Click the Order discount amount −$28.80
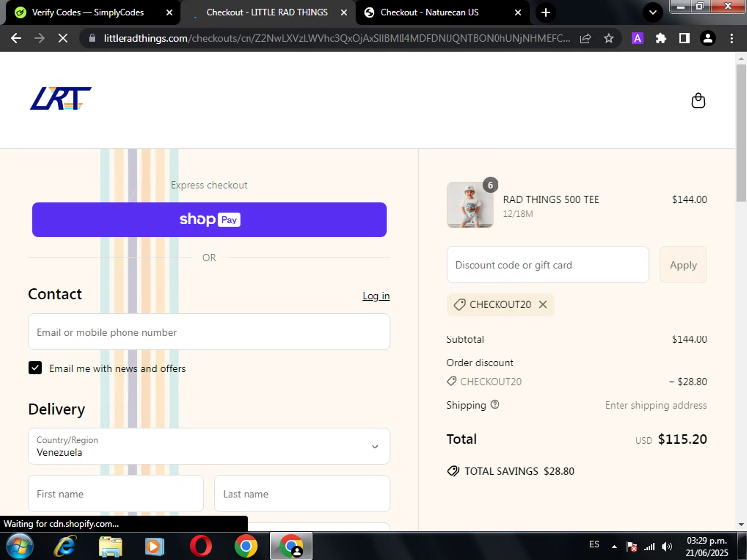747x560 pixels. pyautogui.click(x=688, y=382)
